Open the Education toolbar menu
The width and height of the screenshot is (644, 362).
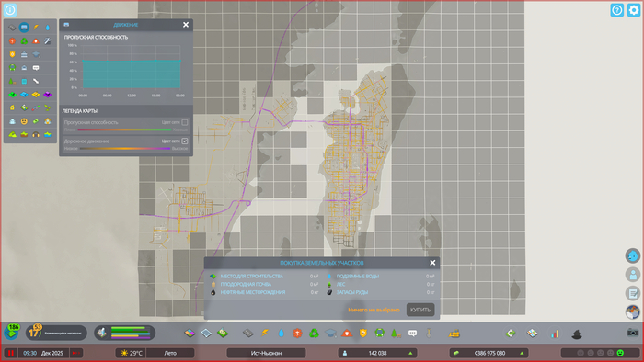click(330, 333)
